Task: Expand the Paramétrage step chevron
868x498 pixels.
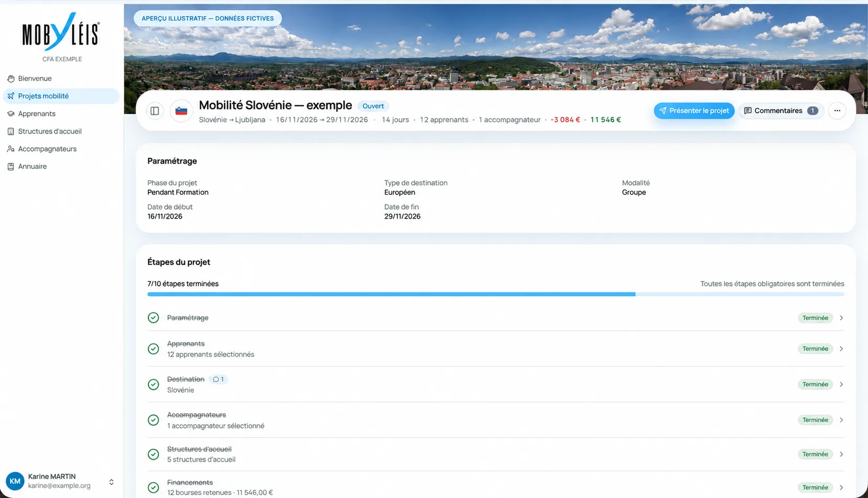Action: click(841, 318)
